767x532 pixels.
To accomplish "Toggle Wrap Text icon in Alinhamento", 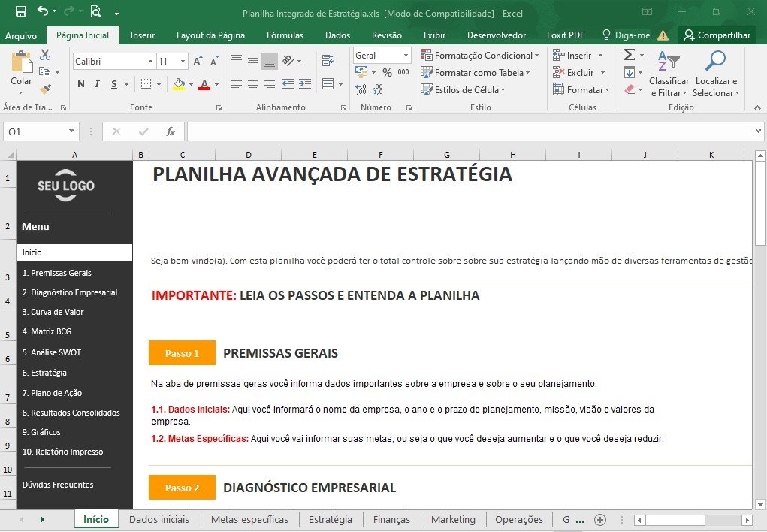I will pyautogui.click(x=328, y=61).
